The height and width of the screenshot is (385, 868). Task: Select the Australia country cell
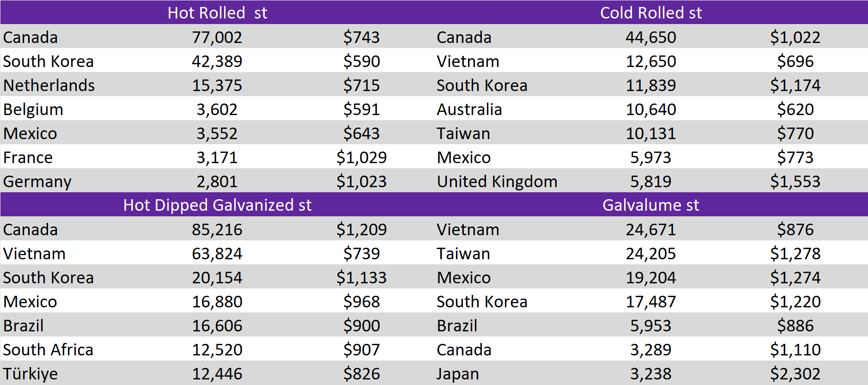tap(469, 110)
